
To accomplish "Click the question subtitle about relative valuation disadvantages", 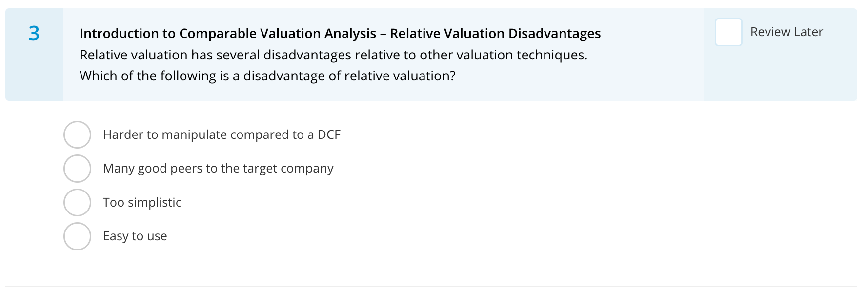I will click(x=334, y=55).
